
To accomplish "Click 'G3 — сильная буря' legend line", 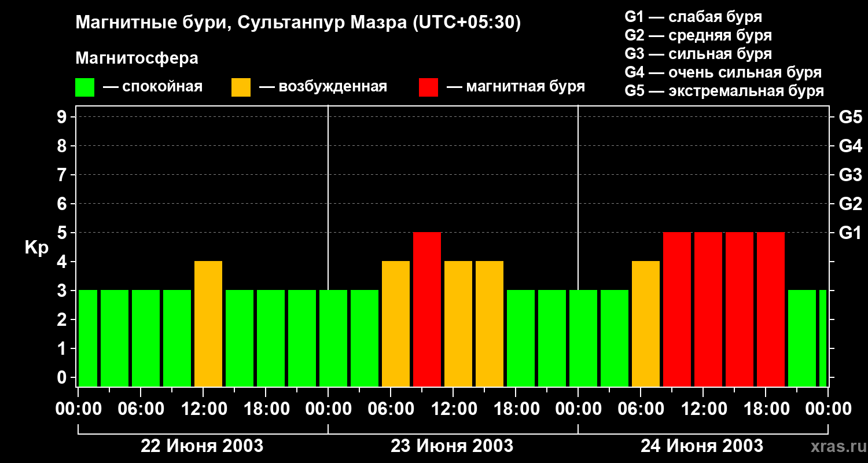I will 698,53.
